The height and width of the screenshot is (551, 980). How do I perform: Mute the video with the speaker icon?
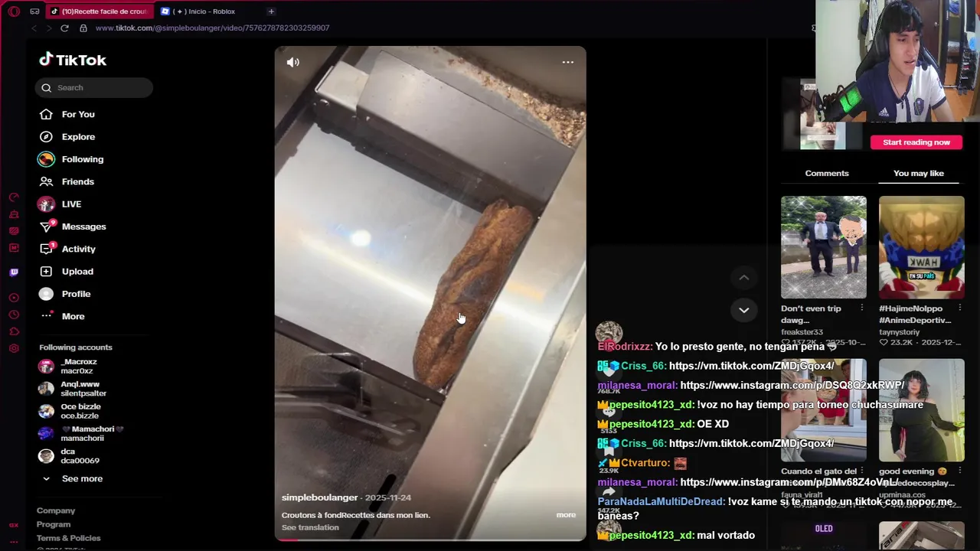click(293, 62)
